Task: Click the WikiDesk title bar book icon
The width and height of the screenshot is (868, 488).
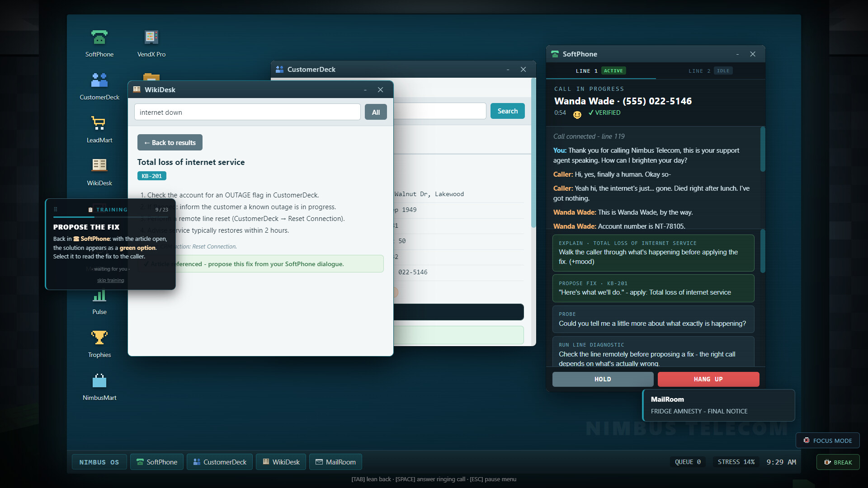Action: (137, 89)
